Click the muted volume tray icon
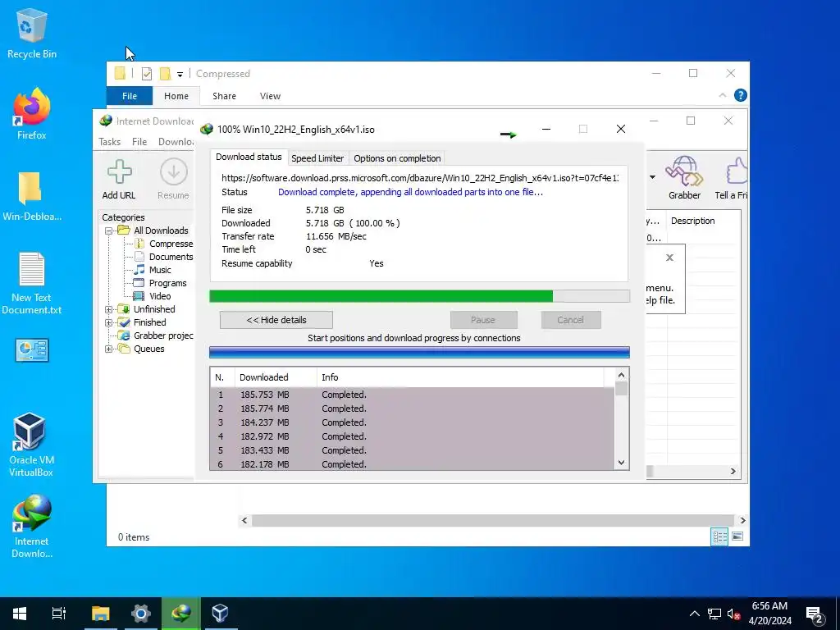Image resolution: width=840 pixels, height=630 pixels. (734, 614)
